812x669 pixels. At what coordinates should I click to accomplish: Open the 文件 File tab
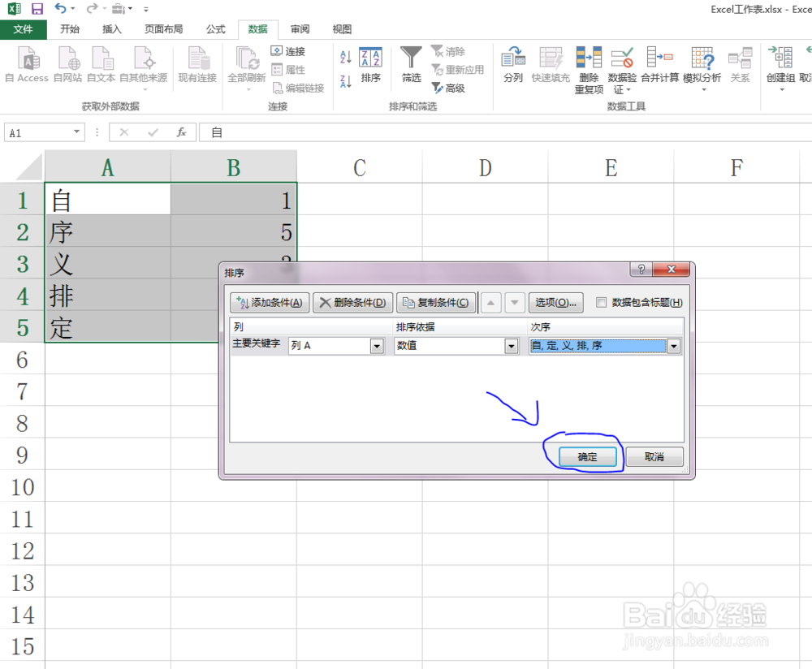(x=24, y=29)
